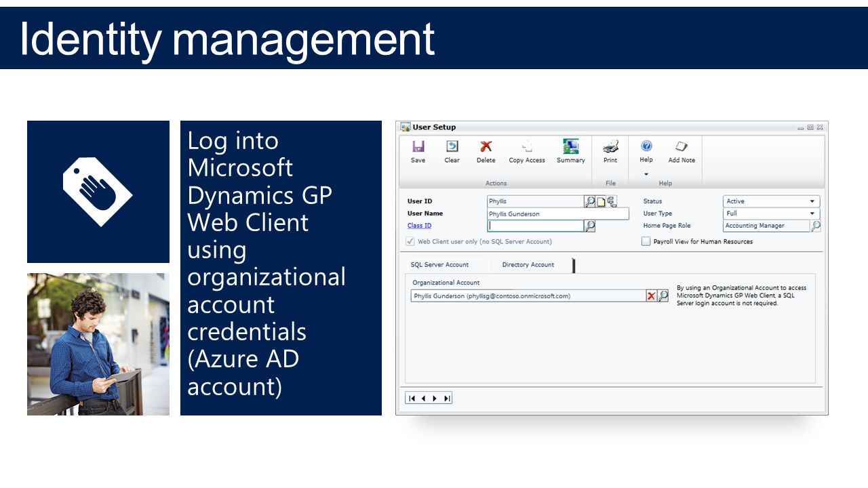
Task: Open the User ID lookup magnifier
Action: (590, 201)
